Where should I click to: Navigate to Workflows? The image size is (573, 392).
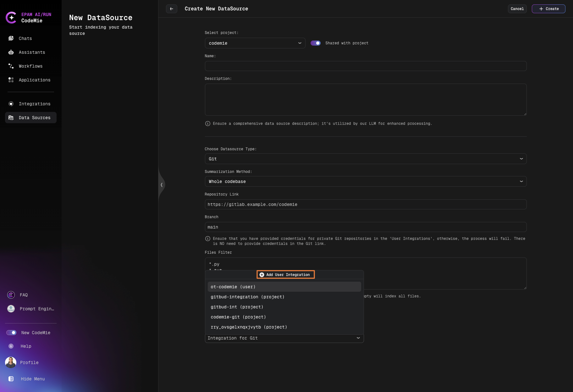[x=30, y=66]
